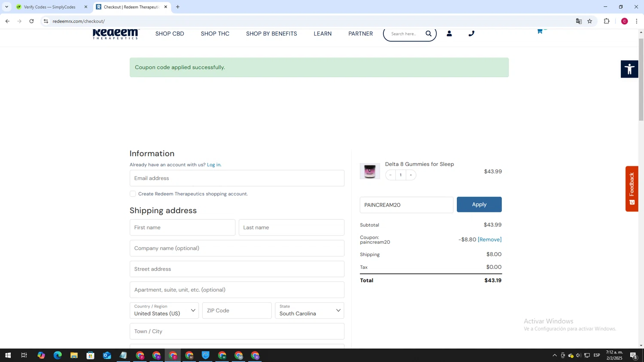
Task: Open the PARTNER menu item
Action: point(361,34)
